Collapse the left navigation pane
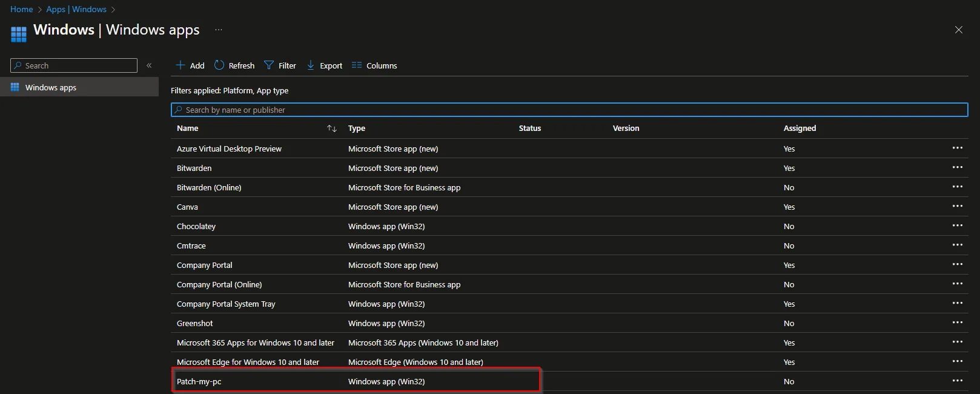This screenshot has height=394, width=980. (149, 65)
